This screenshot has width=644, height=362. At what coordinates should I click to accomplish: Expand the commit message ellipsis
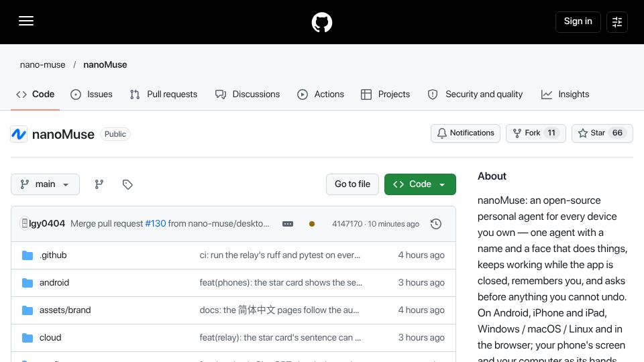click(288, 224)
